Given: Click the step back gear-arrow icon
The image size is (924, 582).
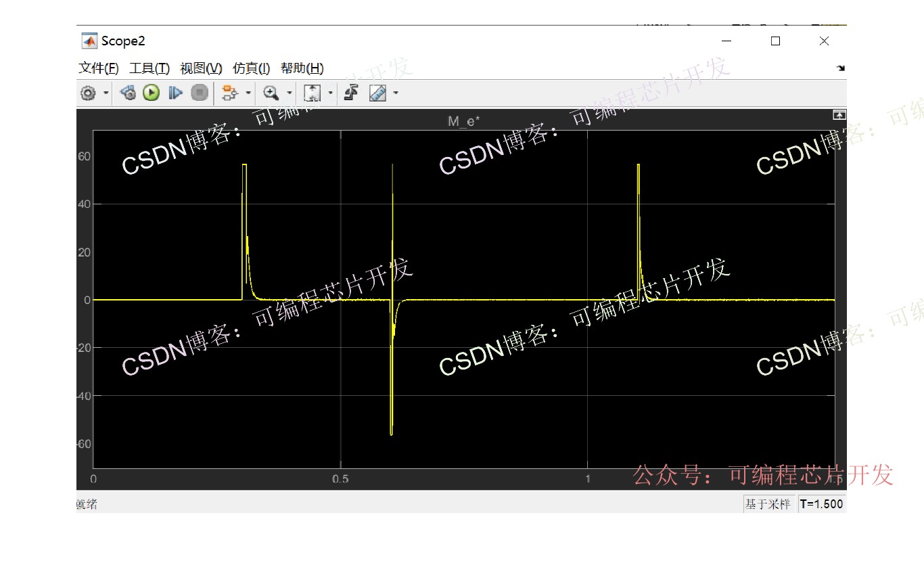Looking at the screenshot, I should click(128, 93).
